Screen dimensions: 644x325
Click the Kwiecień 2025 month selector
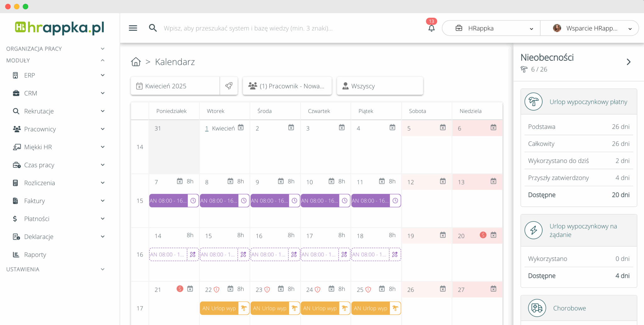coord(175,86)
